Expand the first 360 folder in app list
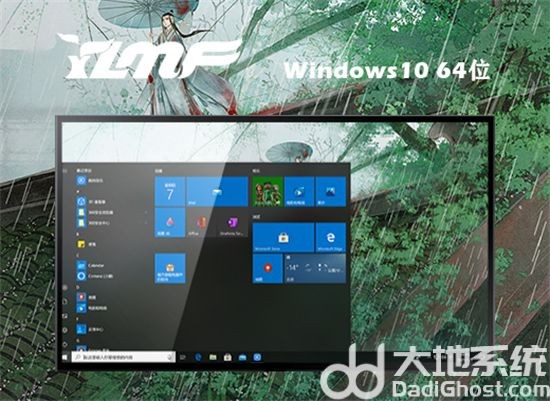 pos(112,212)
